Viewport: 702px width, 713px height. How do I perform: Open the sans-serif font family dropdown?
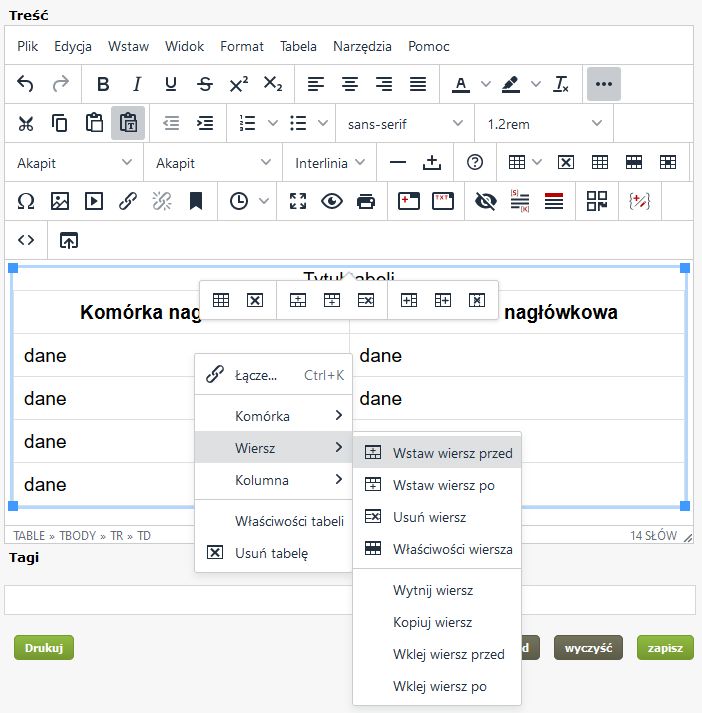click(x=405, y=123)
